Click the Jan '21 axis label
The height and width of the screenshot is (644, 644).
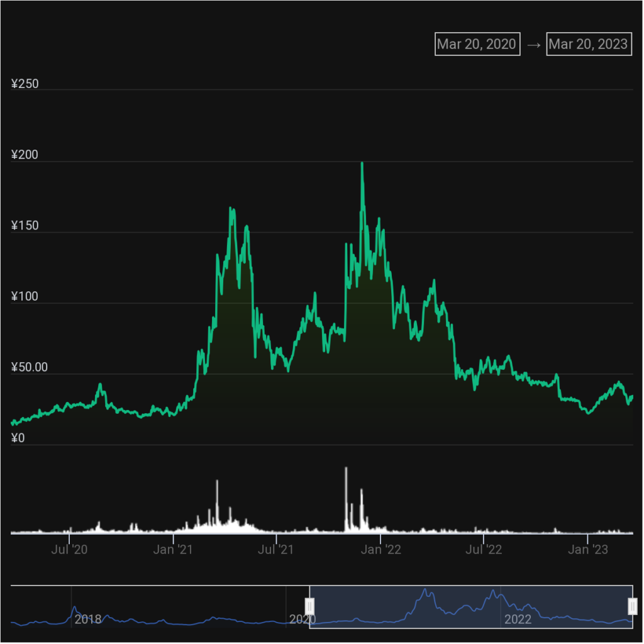point(173,550)
